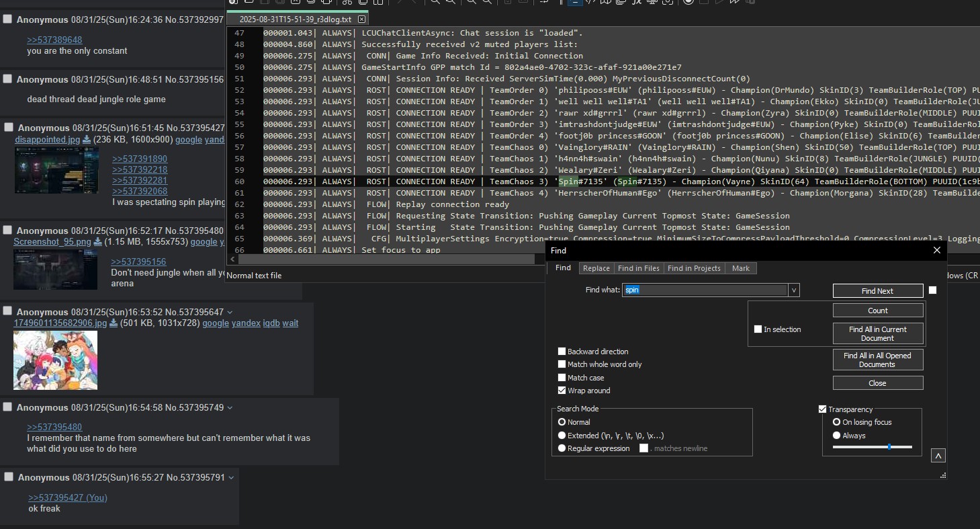This screenshot has width=980, height=529.
Task: Close the r3dlog.txt tab with its X
Action: [x=362, y=19]
